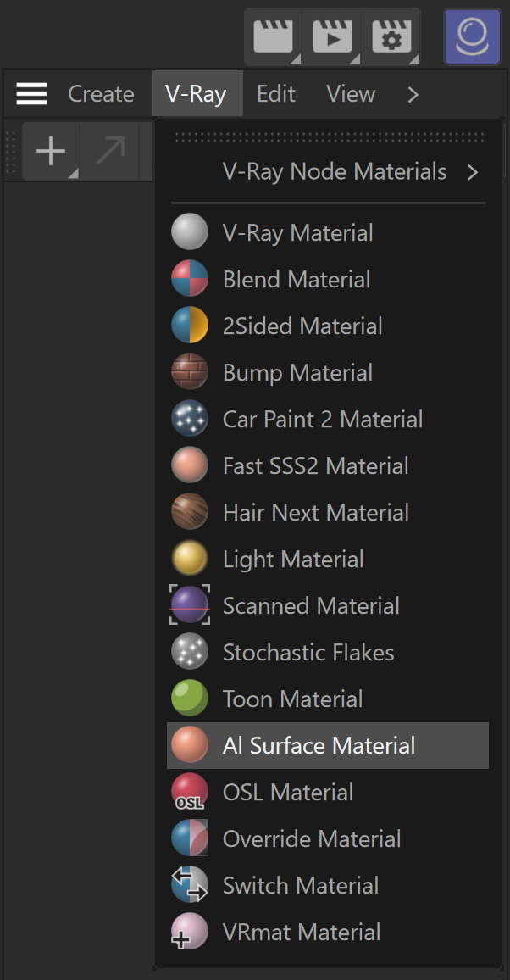Choose Al Surface Material entry
The height and width of the screenshot is (980, 510).
pyautogui.click(x=328, y=746)
